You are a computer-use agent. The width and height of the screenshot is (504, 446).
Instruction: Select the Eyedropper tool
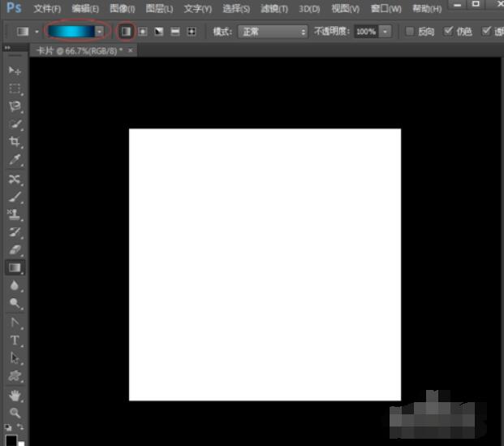pyautogui.click(x=15, y=159)
